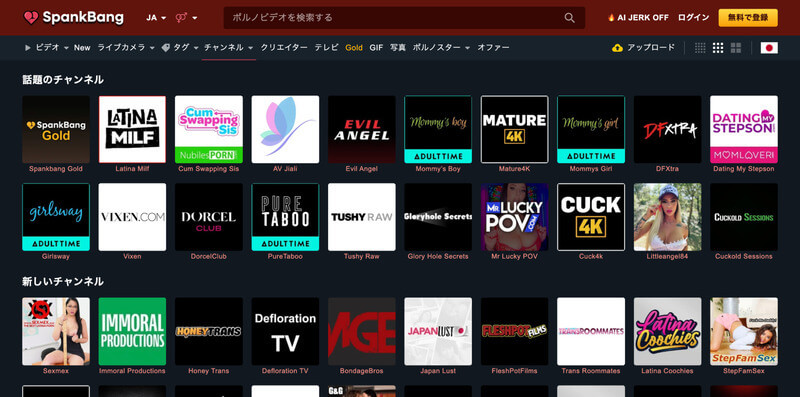Click the AI JERK OFF flame icon

coord(611,17)
